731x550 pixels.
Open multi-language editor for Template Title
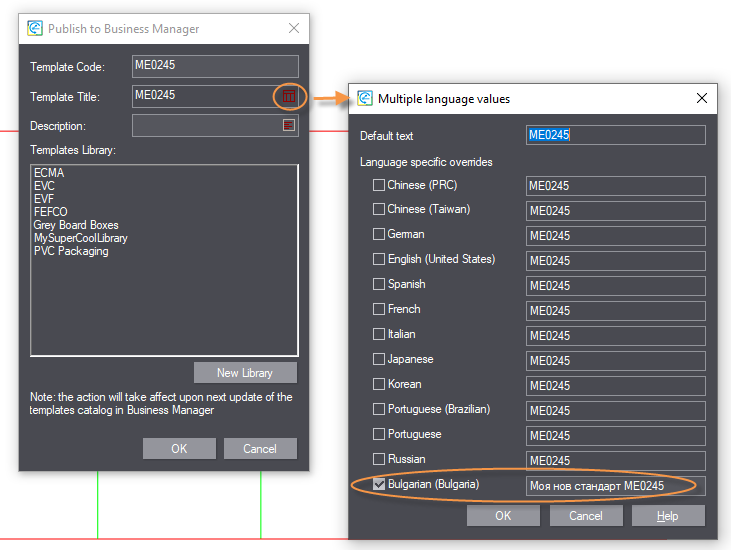click(x=288, y=96)
